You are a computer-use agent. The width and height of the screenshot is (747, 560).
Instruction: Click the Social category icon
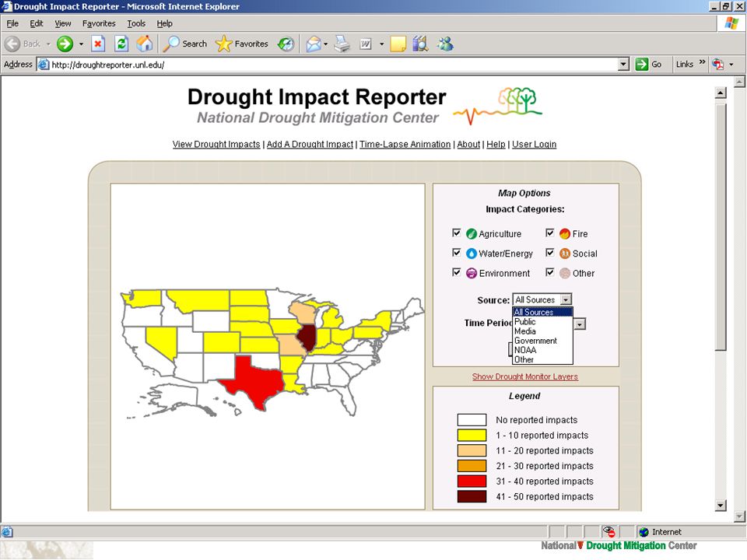565,254
